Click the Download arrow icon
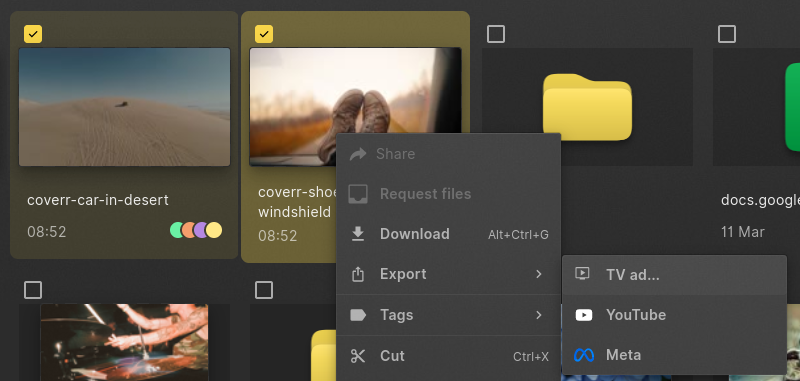Image resolution: width=800 pixels, height=381 pixels. [358, 234]
